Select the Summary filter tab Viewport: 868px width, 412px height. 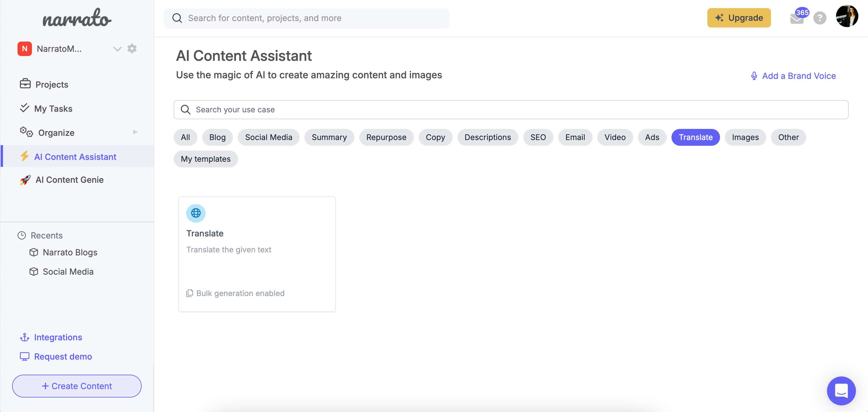[329, 137]
